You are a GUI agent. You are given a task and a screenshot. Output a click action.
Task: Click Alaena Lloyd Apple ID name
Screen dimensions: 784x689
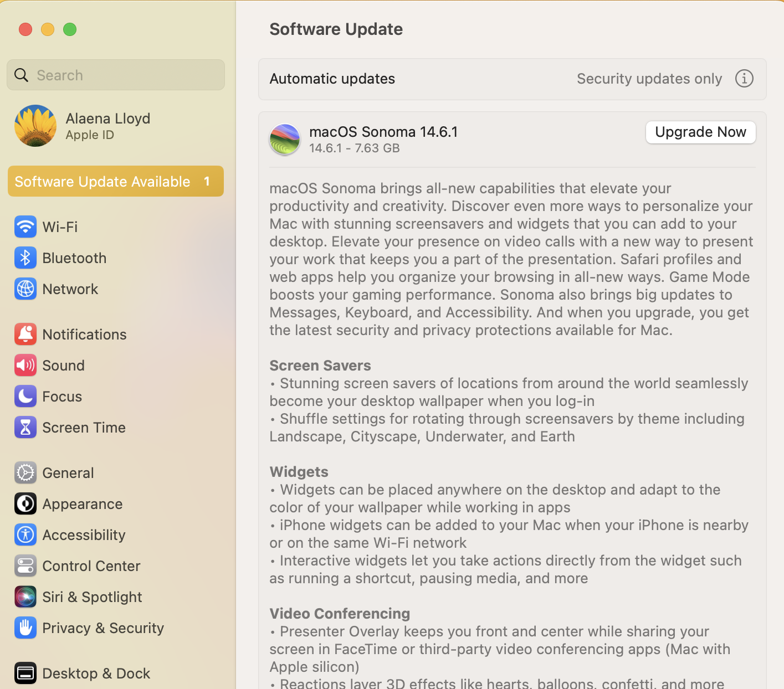click(108, 119)
